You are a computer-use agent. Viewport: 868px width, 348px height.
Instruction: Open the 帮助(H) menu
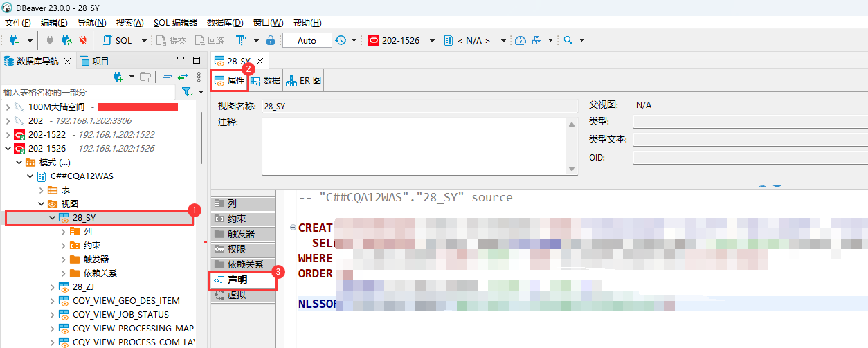click(307, 23)
